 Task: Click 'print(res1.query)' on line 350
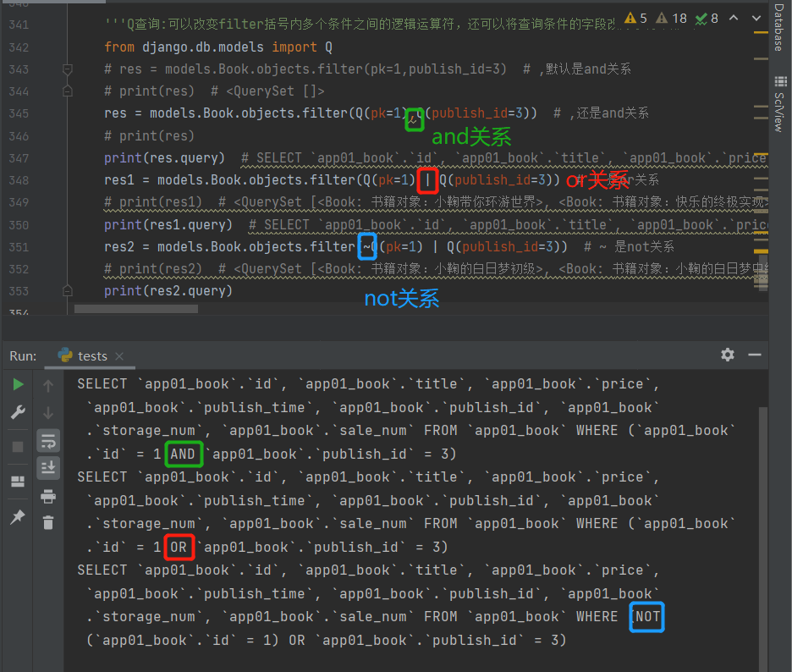(x=168, y=225)
